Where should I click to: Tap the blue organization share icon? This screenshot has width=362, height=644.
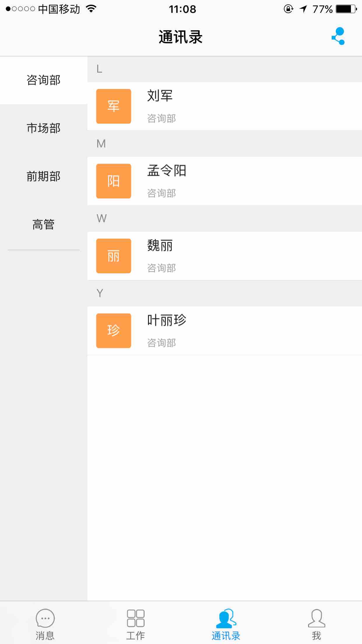pyautogui.click(x=338, y=36)
